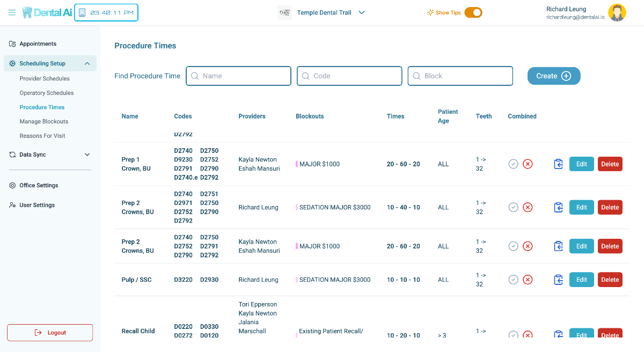Collapse the Scheduling Setup section
This screenshot has width=644, height=352.
pyautogui.click(x=87, y=64)
